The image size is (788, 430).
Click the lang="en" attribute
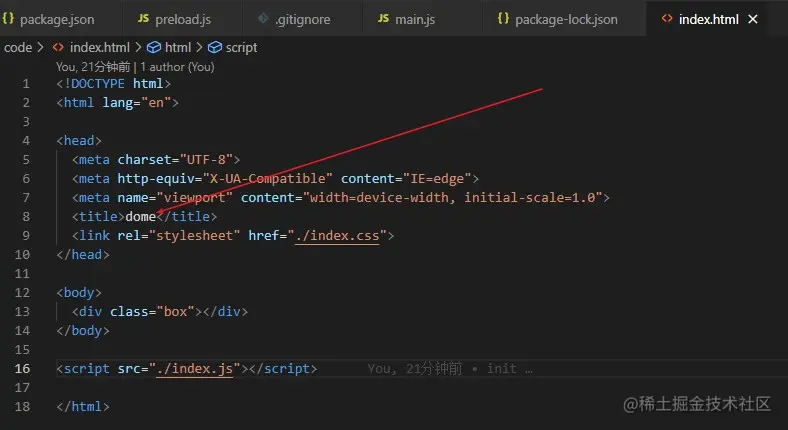pyautogui.click(x=137, y=102)
